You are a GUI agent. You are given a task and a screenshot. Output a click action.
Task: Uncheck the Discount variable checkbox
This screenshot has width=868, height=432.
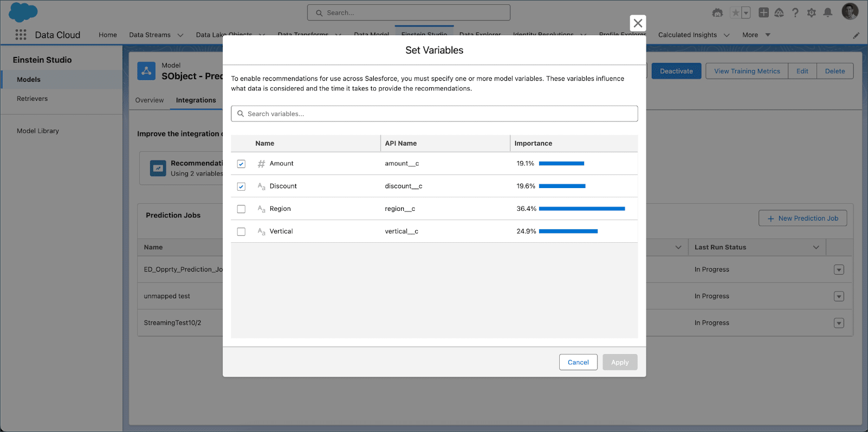[241, 186]
